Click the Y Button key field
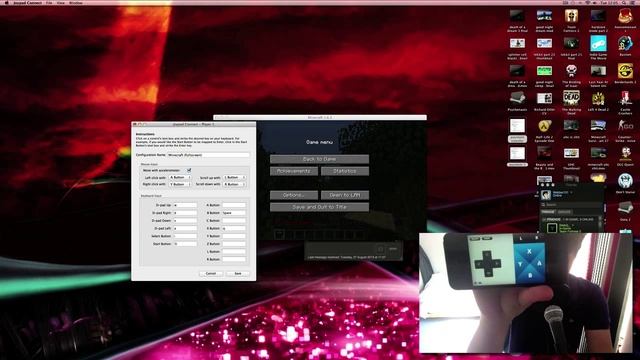The height and width of the screenshot is (360, 640). coord(234,236)
